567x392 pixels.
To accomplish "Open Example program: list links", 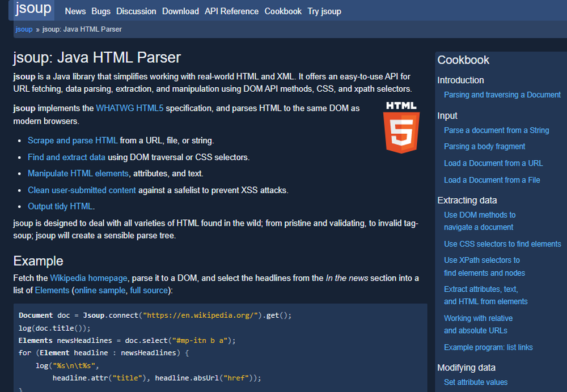I will (x=488, y=348).
